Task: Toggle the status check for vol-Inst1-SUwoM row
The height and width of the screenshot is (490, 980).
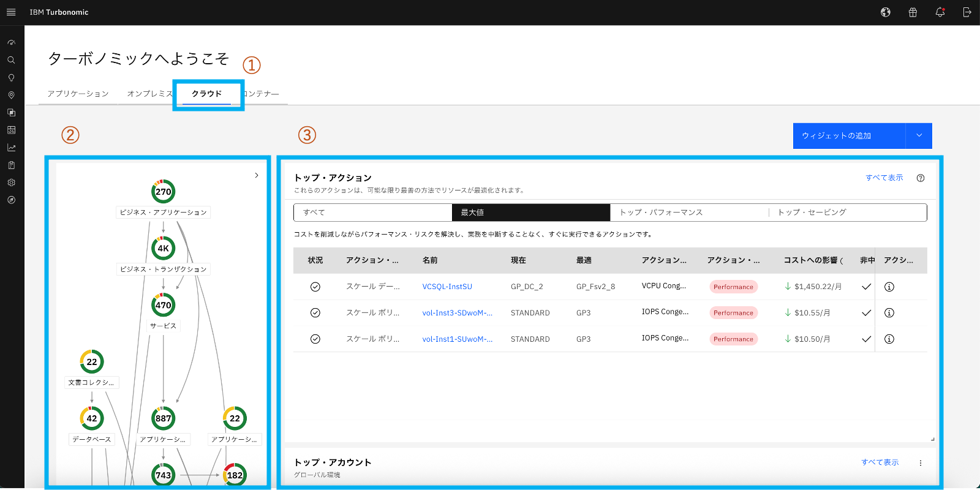Action: point(315,339)
